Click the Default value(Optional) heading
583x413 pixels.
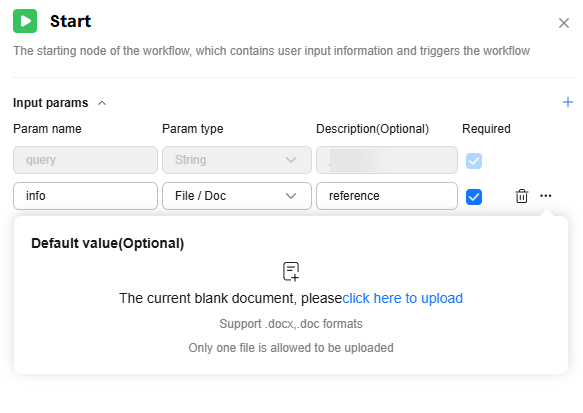107,243
